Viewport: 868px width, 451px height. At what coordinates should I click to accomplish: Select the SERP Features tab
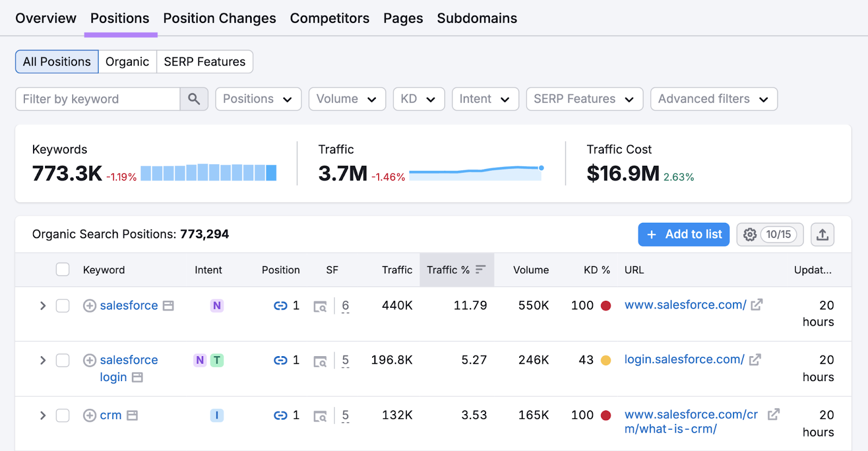[x=205, y=62]
